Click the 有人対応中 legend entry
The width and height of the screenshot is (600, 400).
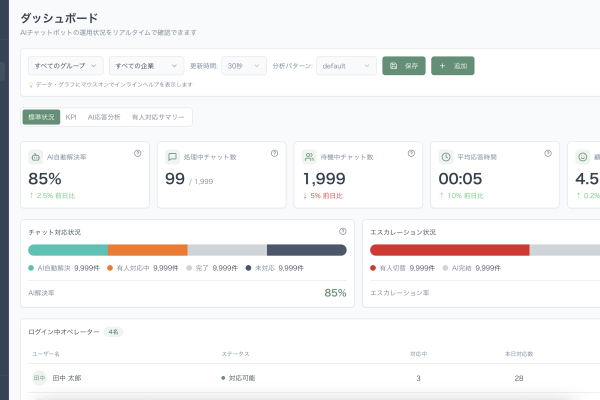[x=143, y=268]
